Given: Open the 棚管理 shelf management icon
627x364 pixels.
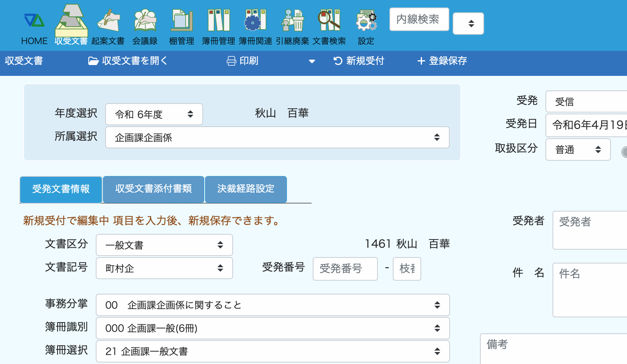Looking at the screenshot, I should (181, 20).
